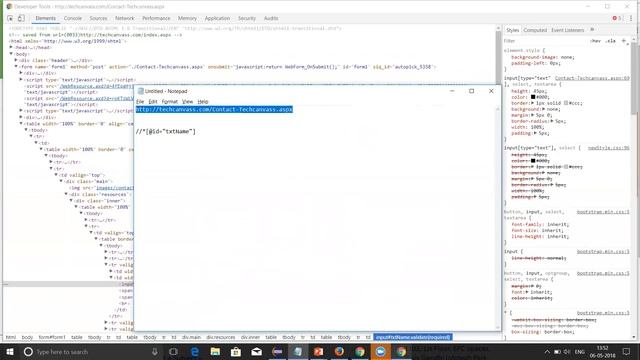Open Notepad Format menu
Image resolution: width=640 pixels, height=360 pixels.
tap(169, 102)
